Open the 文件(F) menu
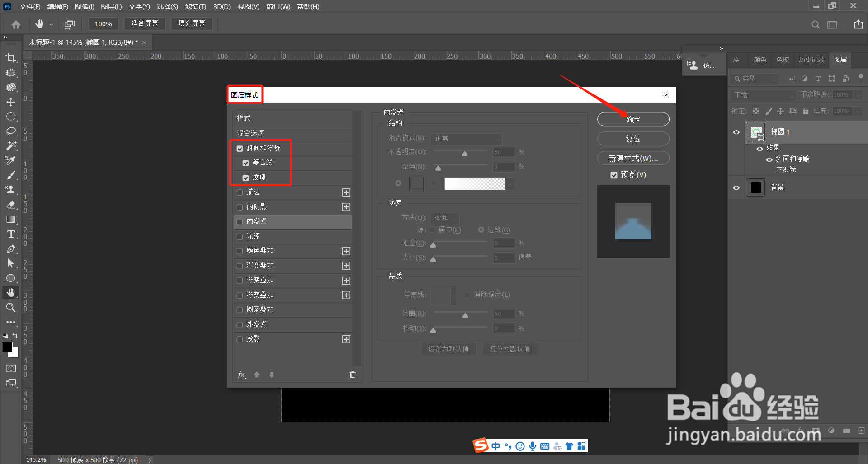The height and width of the screenshot is (464, 868). click(x=30, y=7)
